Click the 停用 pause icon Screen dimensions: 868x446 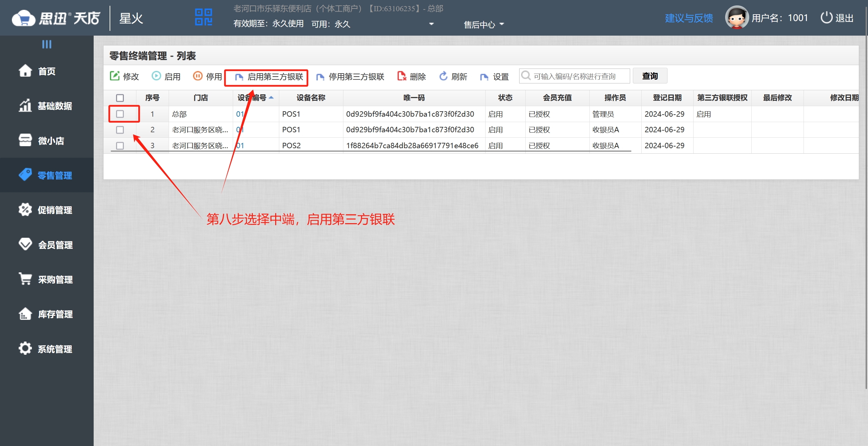pos(197,76)
